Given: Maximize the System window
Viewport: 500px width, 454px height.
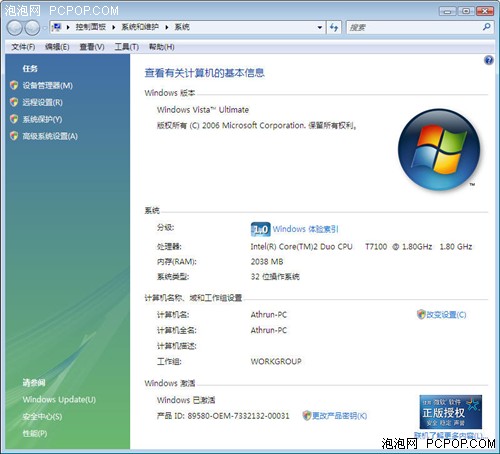Looking at the screenshot, I should (x=466, y=11).
